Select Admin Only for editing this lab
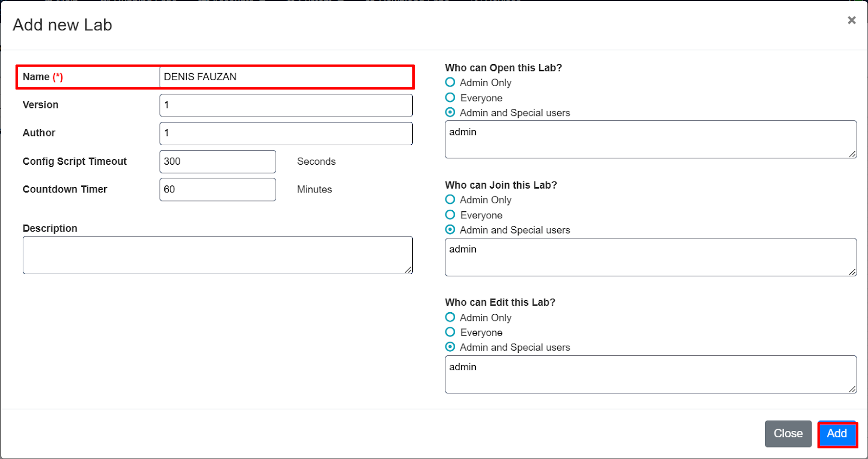Screen dimensions: 868x459 pyautogui.click(x=450, y=317)
